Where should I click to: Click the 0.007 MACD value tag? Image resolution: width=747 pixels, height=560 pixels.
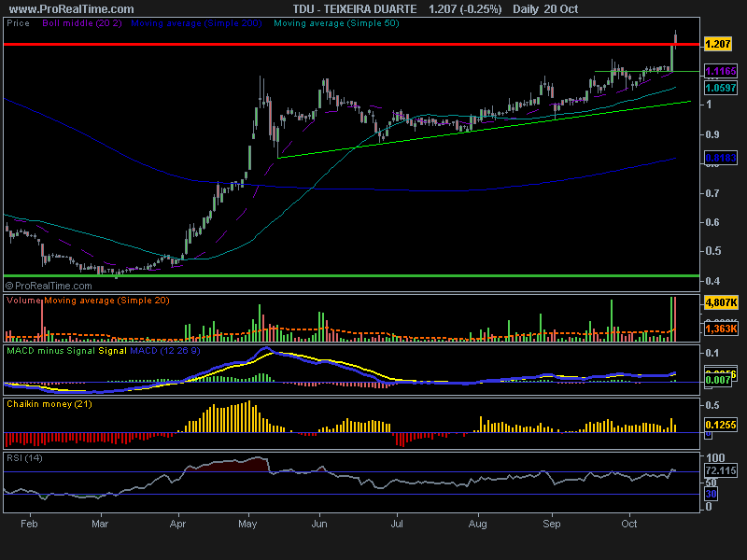[x=718, y=380]
